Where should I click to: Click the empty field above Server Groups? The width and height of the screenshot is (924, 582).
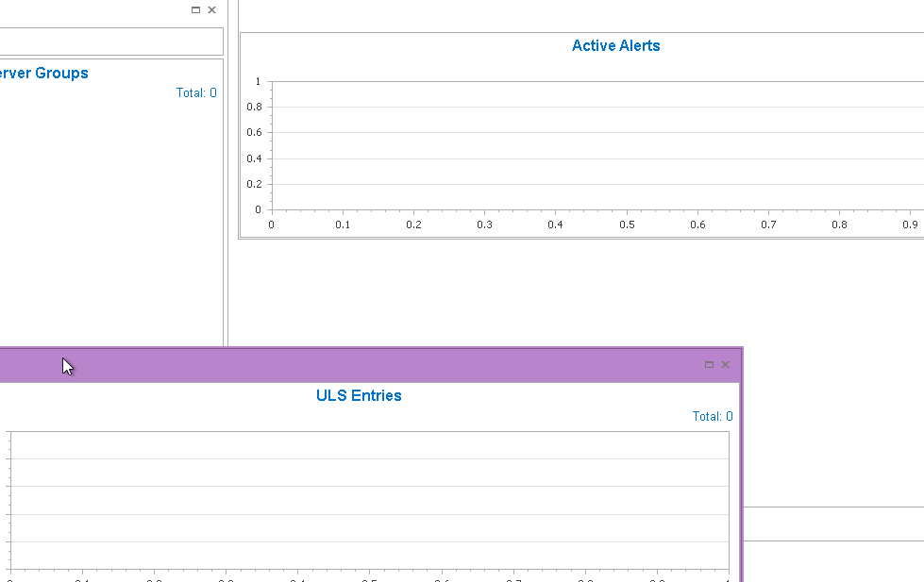click(x=111, y=42)
